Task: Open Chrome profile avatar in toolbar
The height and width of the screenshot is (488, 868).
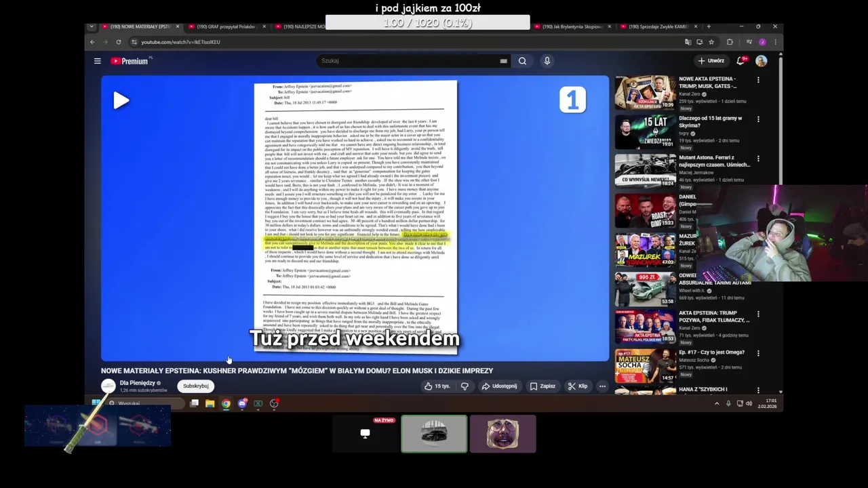Action: click(762, 42)
